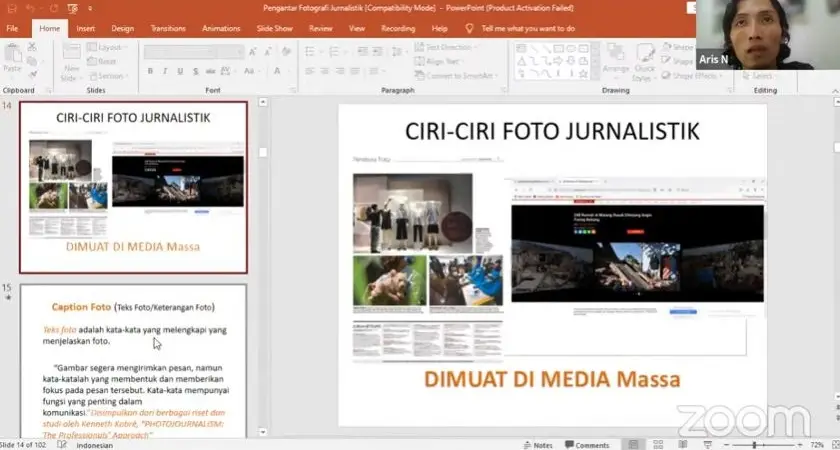The image size is (840, 450).
Task: Open Quick Styles dropdown
Action: coord(644,62)
